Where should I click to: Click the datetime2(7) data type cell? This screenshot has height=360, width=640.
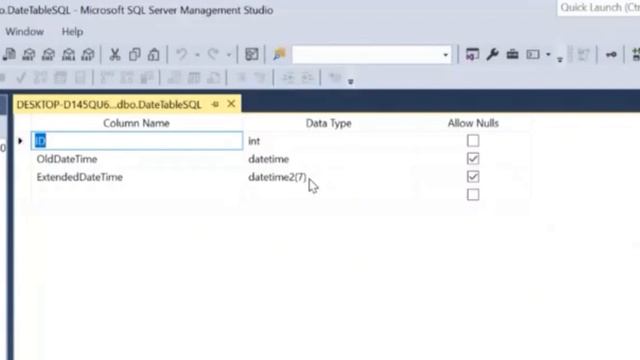pyautogui.click(x=329, y=177)
